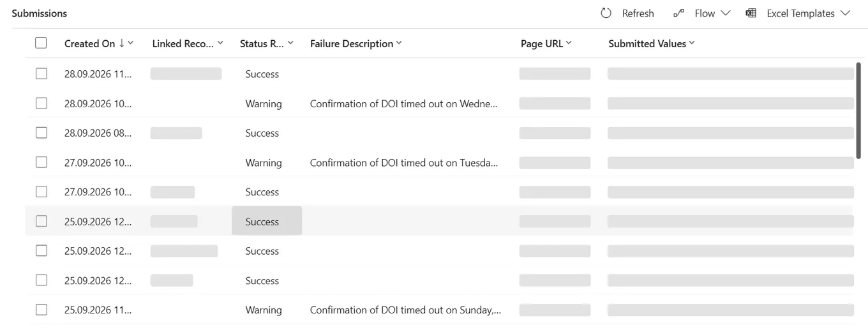868x332 pixels.
Task: Click the Refresh icon in the toolbar
Action: pyautogui.click(x=606, y=13)
